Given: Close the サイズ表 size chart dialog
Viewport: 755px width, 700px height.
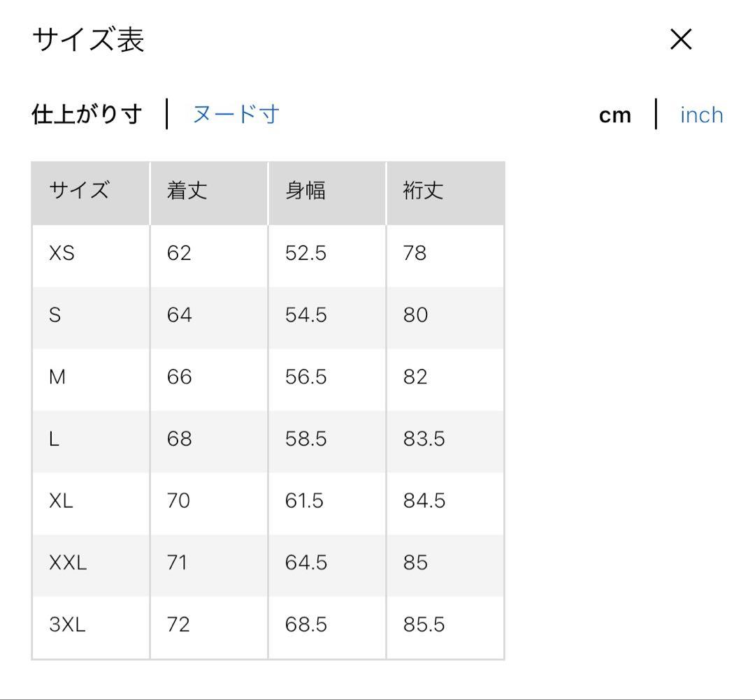Looking at the screenshot, I should (x=681, y=39).
